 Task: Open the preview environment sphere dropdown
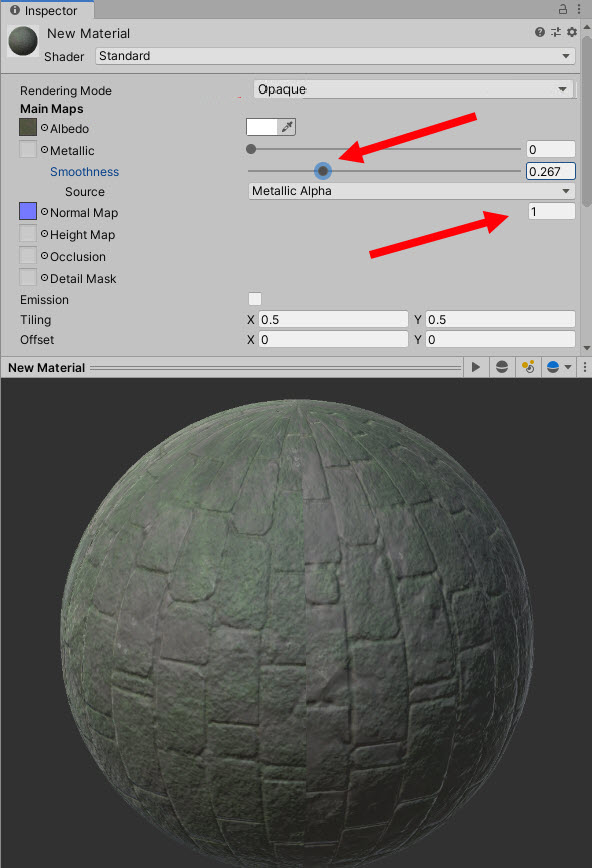pos(558,367)
